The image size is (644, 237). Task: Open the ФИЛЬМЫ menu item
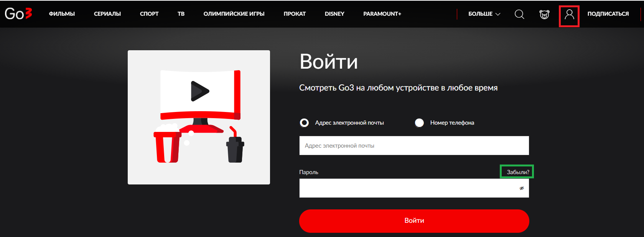point(62,14)
